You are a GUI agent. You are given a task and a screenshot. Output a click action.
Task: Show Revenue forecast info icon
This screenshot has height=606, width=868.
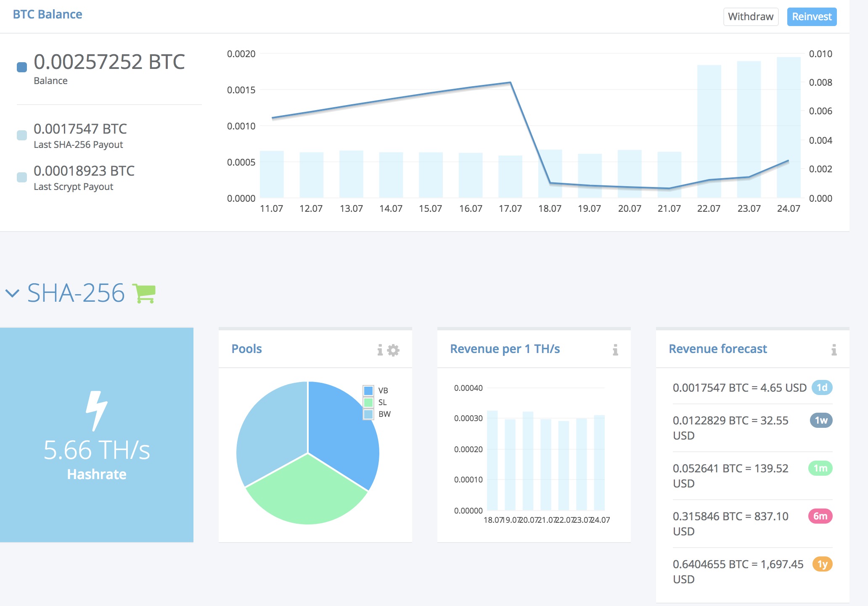click(834, 350)
